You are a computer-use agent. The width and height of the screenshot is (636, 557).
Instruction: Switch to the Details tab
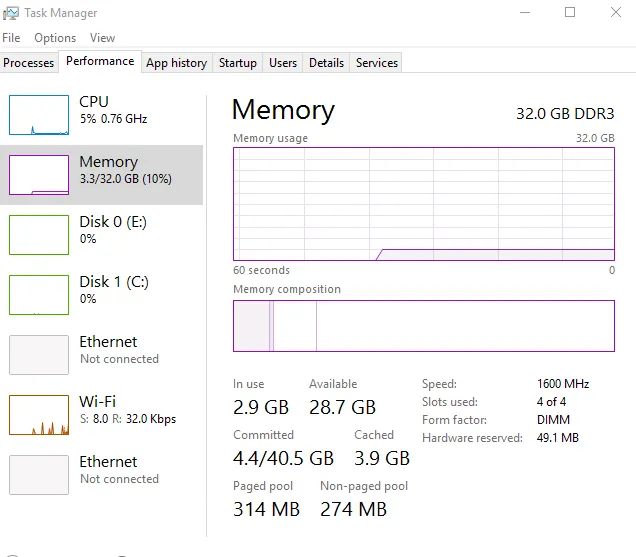coord(326,63)
